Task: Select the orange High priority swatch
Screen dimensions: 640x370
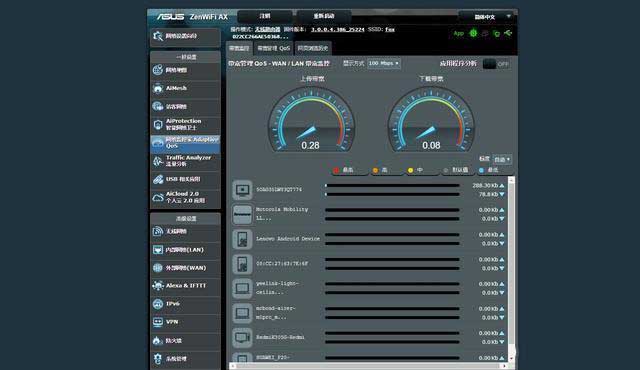Action: (x=375, y=170)
